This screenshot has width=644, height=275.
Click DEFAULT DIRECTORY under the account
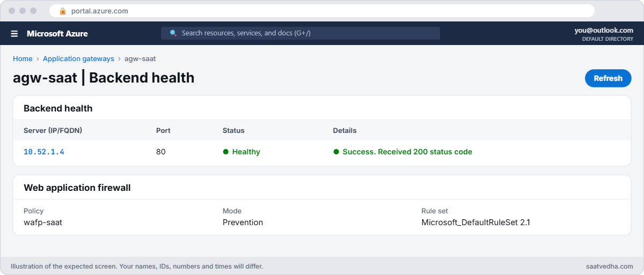point(608,39)
